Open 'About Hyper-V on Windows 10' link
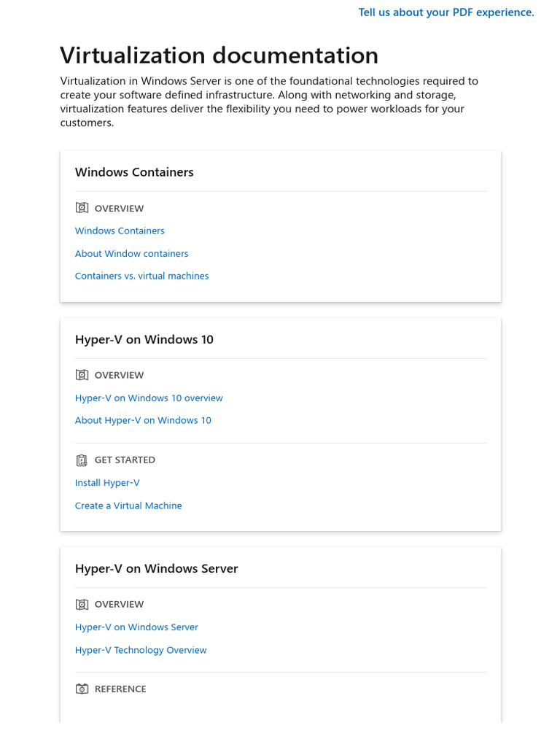This screenshot has width=560, height=747. 143,420
